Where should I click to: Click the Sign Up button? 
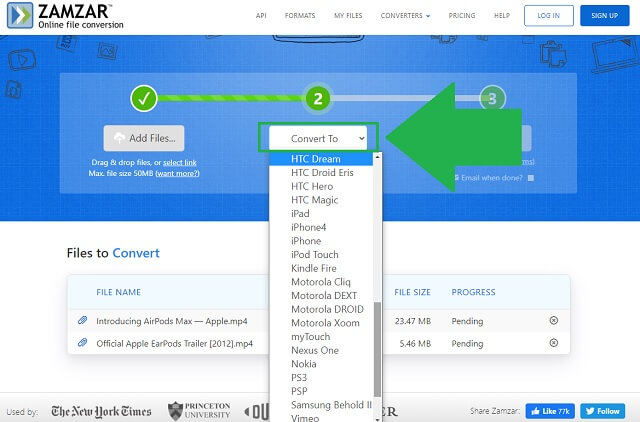pyautogui.click(x=604, y=16)
